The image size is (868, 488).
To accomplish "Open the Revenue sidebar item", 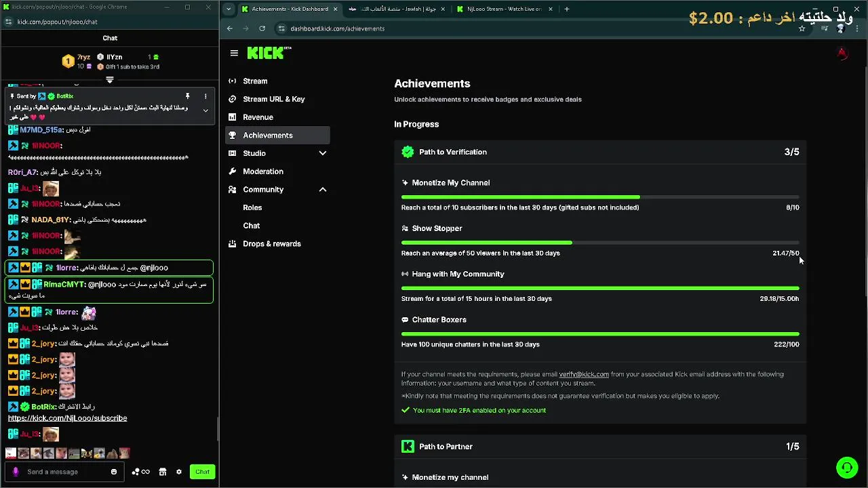I will [258, 117].
